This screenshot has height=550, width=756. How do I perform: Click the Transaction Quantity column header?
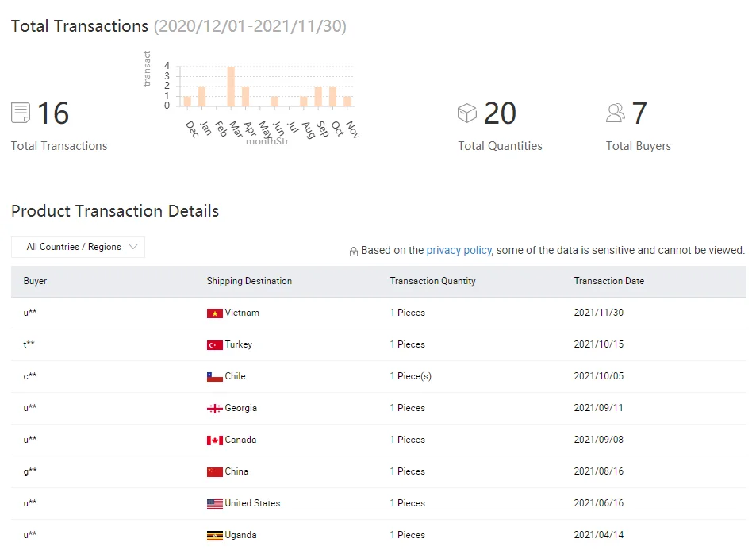(x=432, y=281)
